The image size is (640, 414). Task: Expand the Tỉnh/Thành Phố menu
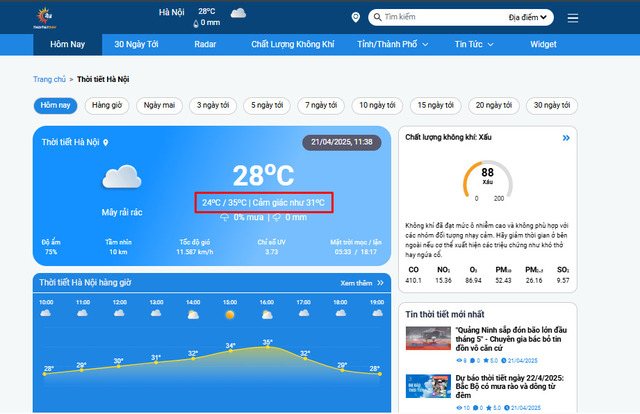393,44
